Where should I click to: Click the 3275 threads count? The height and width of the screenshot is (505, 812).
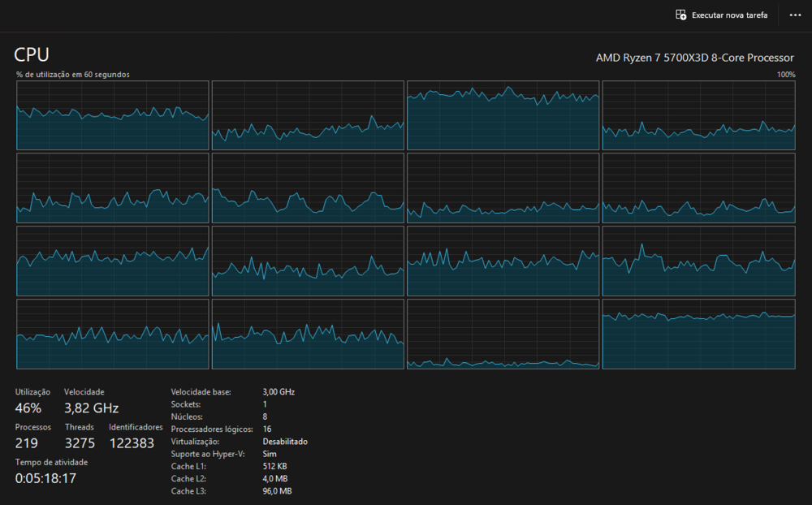[x=80, y=443]
